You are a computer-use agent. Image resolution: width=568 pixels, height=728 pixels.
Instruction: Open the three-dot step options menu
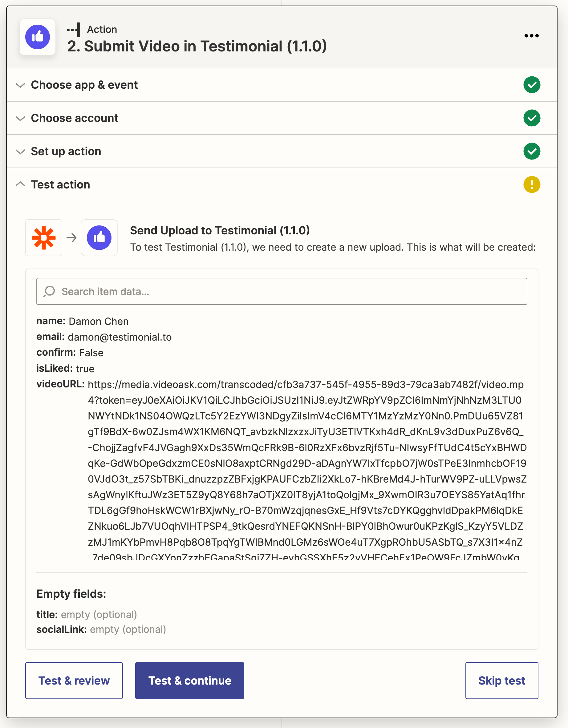point(531,36)
